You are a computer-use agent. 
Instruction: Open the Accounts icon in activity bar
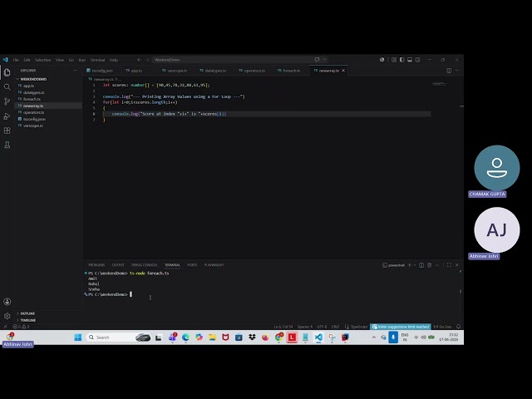[x=7, y=302]
